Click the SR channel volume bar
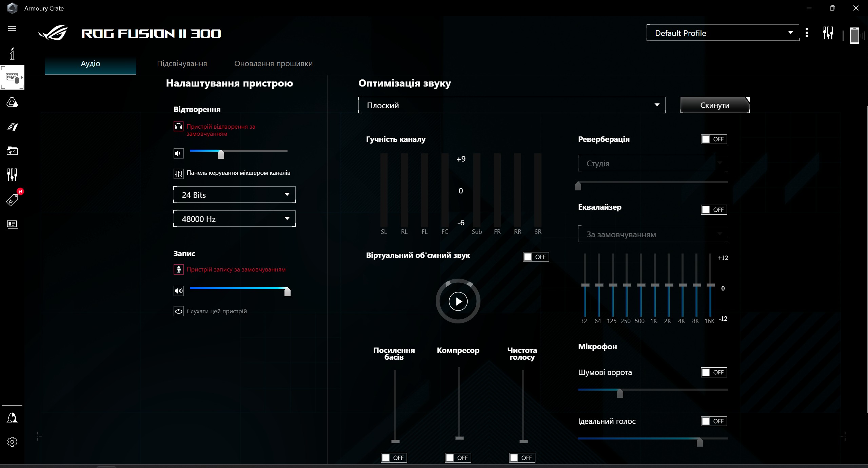The image size is (868, 468). tap(538, 190)
